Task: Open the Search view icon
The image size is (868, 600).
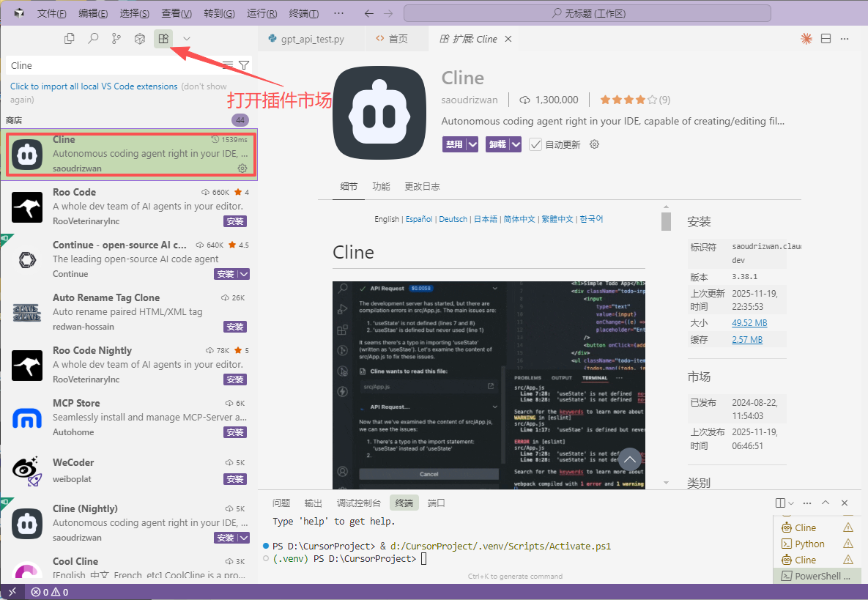Action: point(93,38)
